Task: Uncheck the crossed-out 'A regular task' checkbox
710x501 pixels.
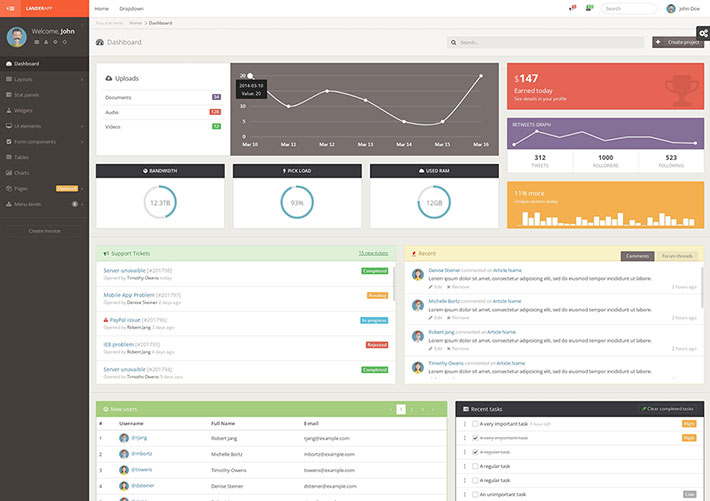Action: [x=475, y=452]
